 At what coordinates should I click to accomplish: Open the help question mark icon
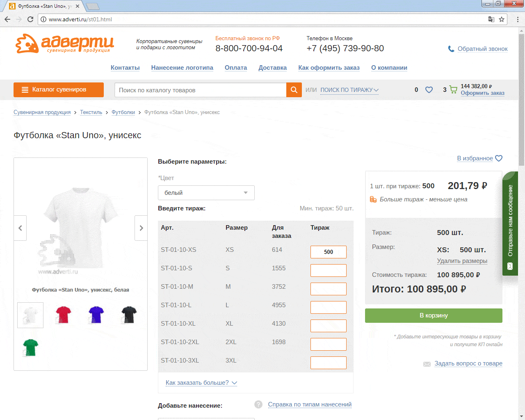point(258,404)
